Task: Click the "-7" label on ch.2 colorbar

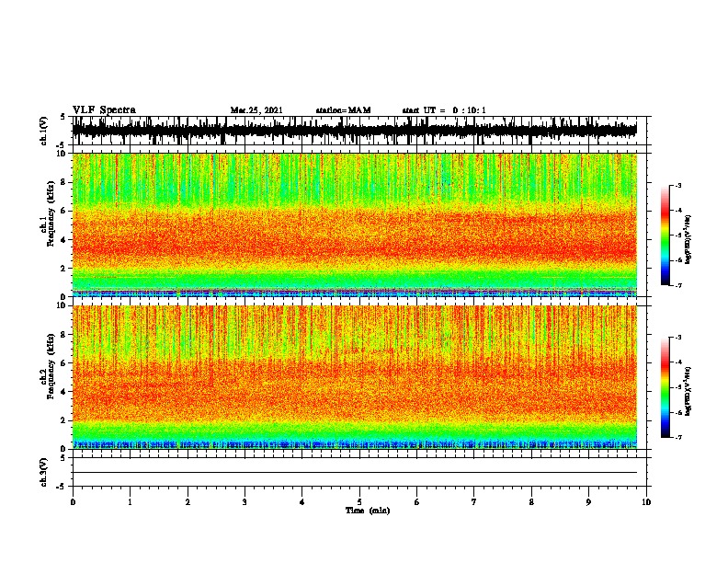Action: pos(678,437)
